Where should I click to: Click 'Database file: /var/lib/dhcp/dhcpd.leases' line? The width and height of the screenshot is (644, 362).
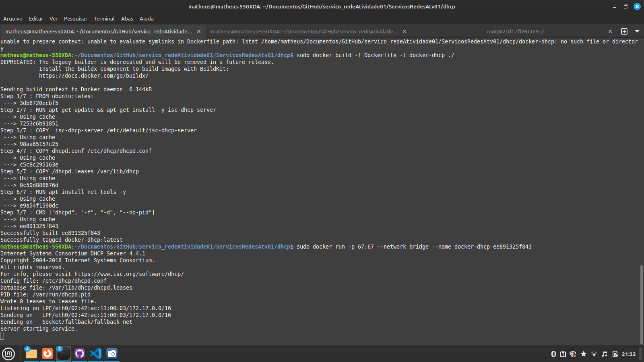pos(66,288)
